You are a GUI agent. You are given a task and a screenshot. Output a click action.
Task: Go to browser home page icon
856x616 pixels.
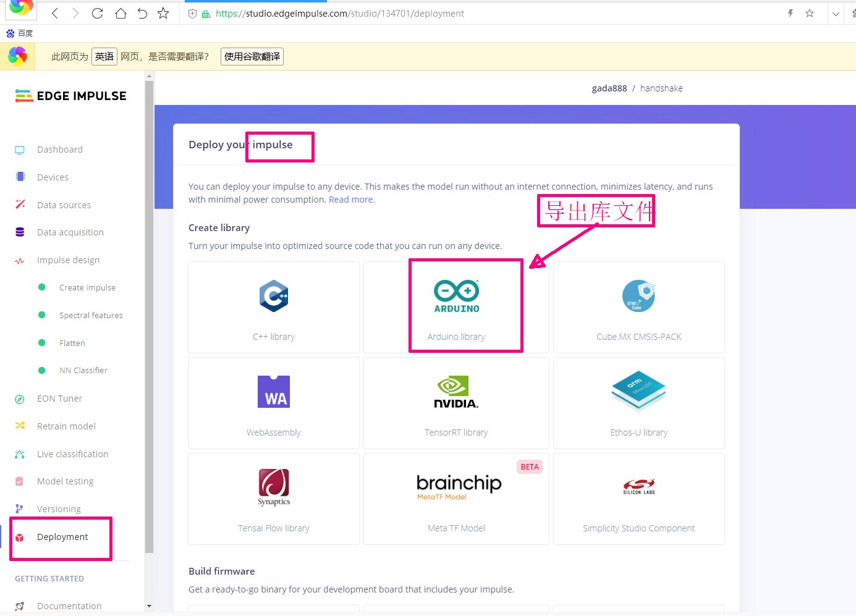[x=121, y=13]
